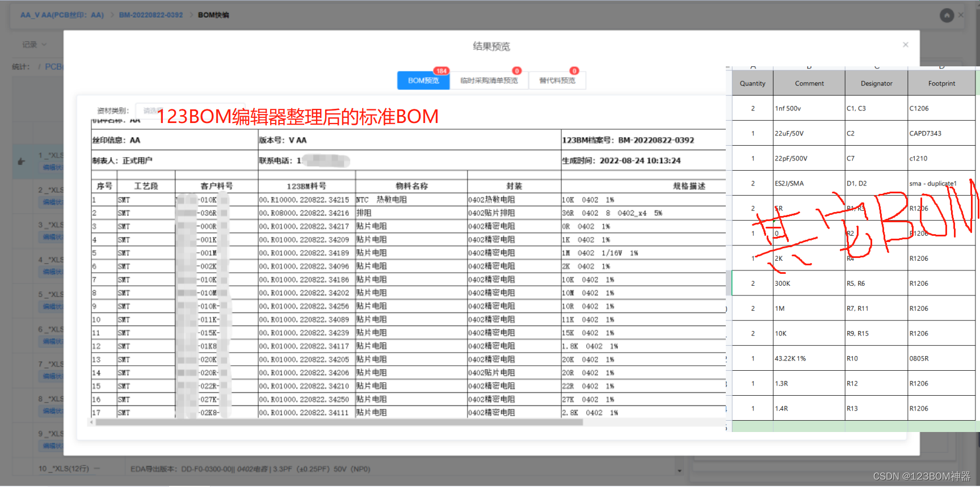Open the 记录 dropdown

[35, 44]
